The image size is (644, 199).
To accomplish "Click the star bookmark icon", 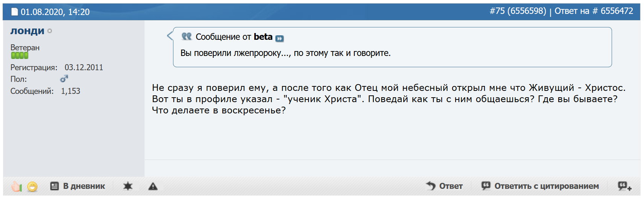I will point(128,186).
